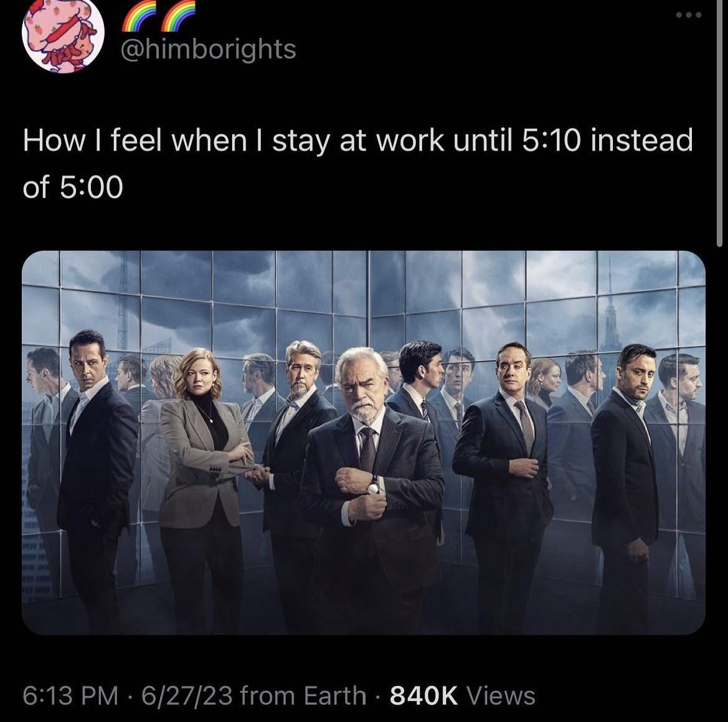
Task: Click the rightmost man in front row of photo
Action: tap(625, 473)
